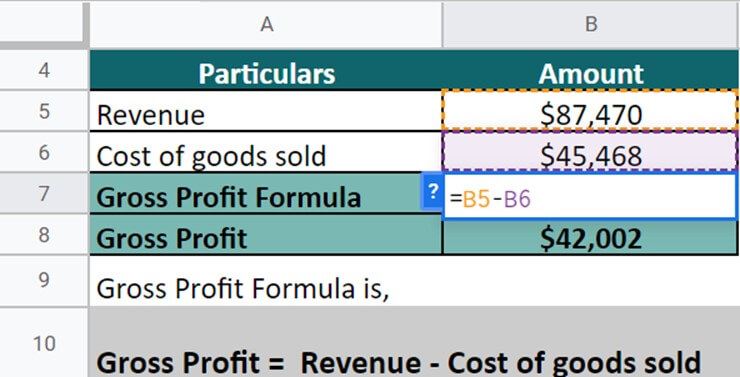Select column B header
The width and height of the screenshot is (740, 377).
[591, 24]
